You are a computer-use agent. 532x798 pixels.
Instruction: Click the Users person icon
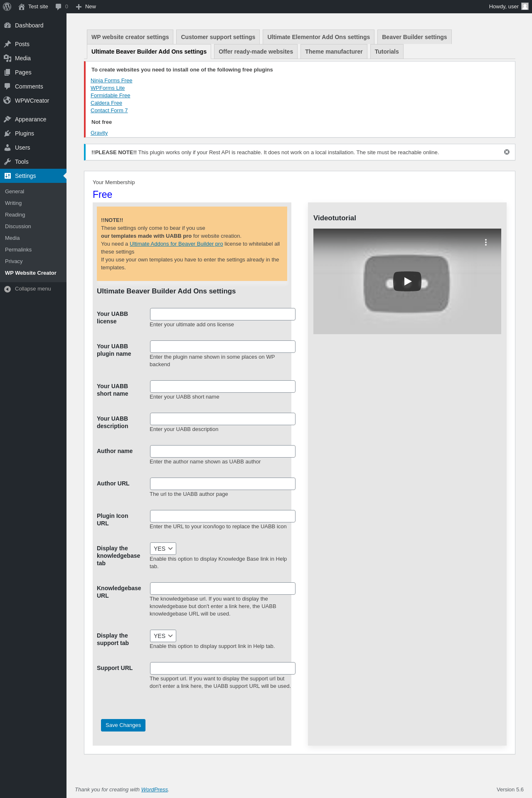click(x=7, y=148)
